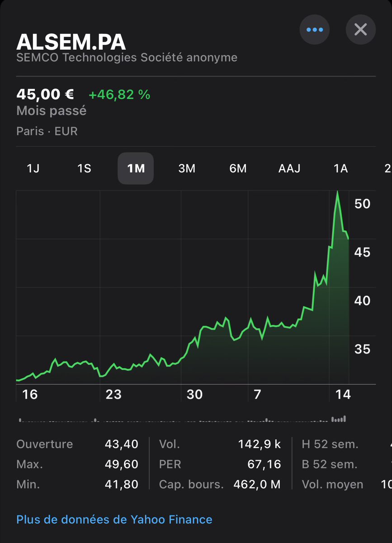This screenshot has width=392, height=543.
Task: Click the Vol. moyen label
Action: (333, 485)
